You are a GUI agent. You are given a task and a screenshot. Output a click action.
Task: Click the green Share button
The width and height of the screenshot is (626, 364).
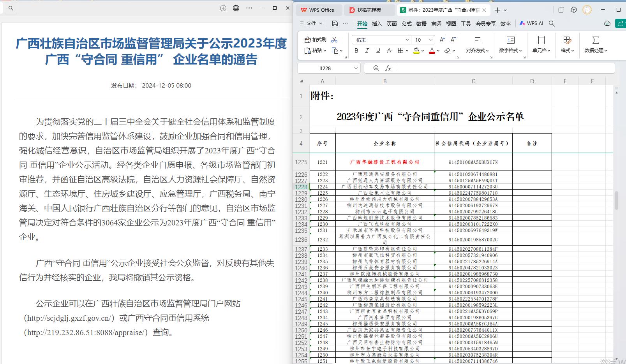point(621,23)
